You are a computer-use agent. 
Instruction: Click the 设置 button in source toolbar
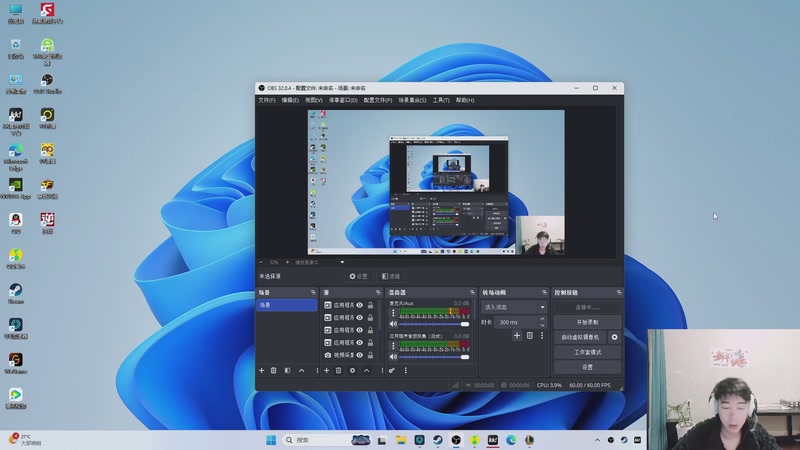click(x=359, y=276)
